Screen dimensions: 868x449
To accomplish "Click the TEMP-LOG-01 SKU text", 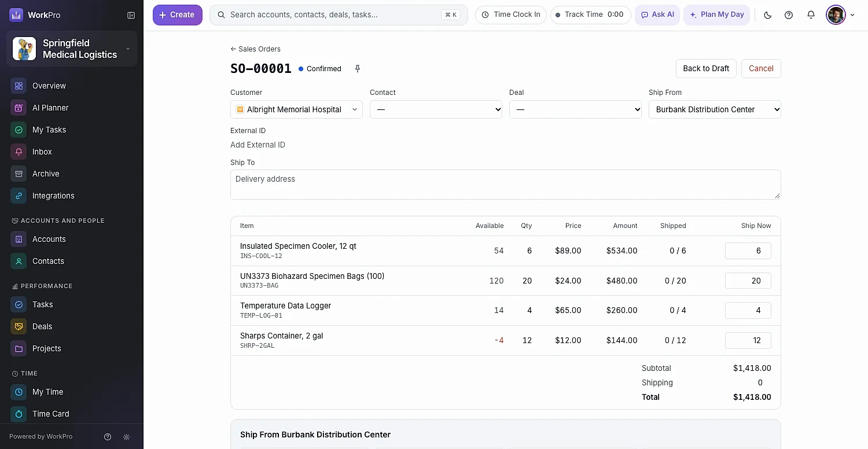I will pos(261,316).
